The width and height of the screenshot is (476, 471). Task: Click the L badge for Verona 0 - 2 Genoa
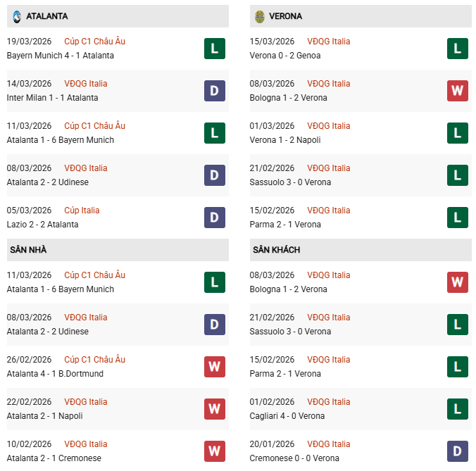pos(458,48)
